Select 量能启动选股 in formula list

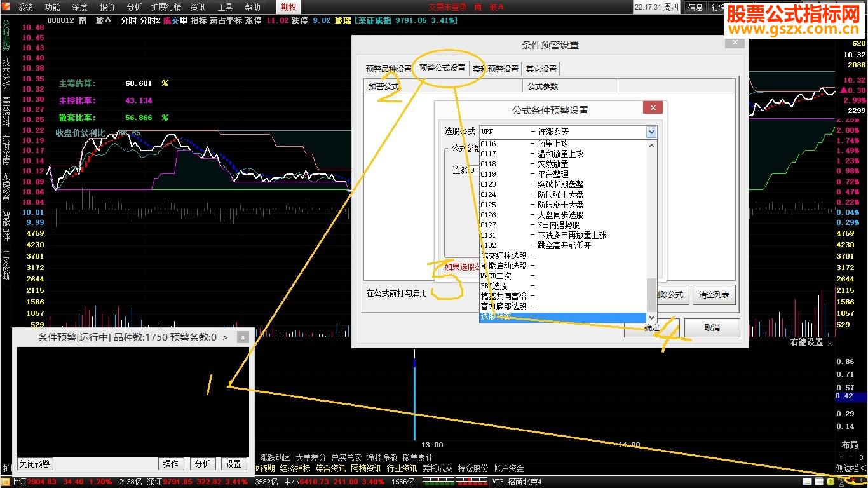[x=562, y=266]
